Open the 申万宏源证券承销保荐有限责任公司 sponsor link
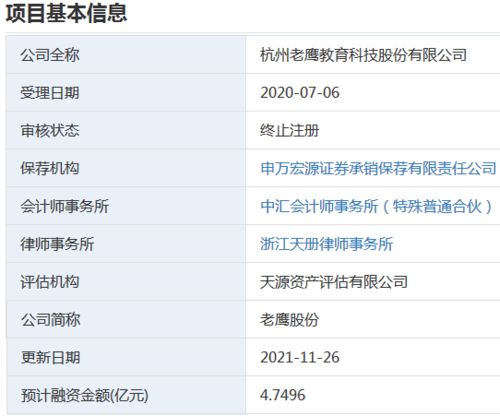Viewport: 500px width, 416px height. point(378,168)
